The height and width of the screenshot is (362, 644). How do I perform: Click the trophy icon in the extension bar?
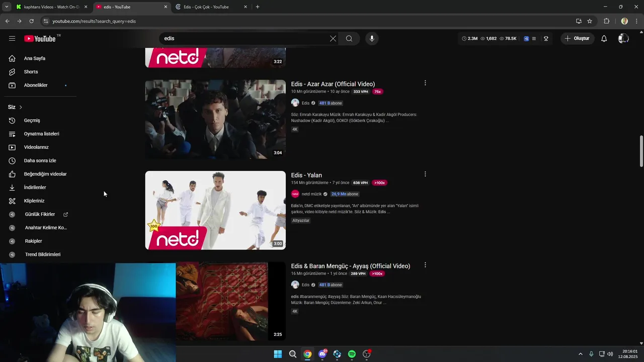546,38
